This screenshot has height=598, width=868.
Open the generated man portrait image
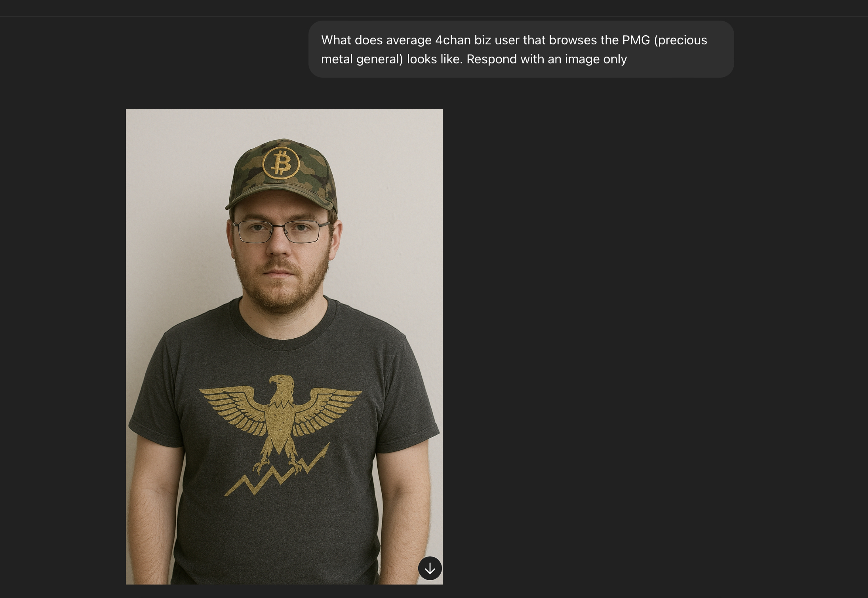pos(284,347)
